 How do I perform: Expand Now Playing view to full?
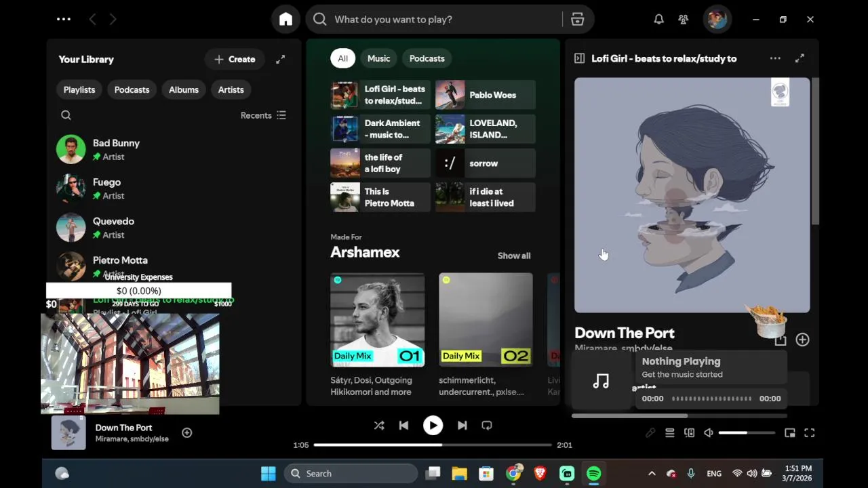tap(800, 58)
